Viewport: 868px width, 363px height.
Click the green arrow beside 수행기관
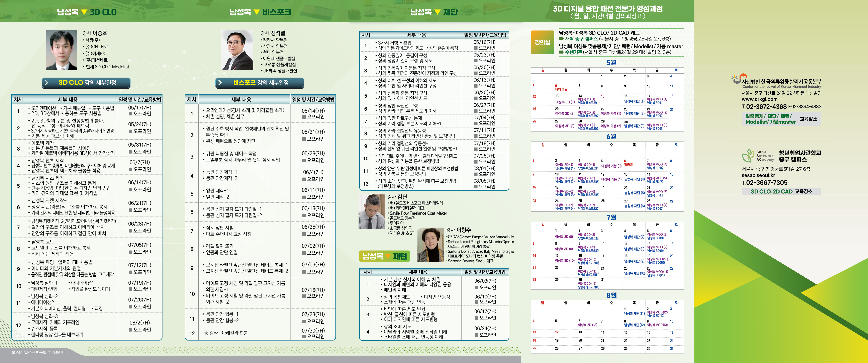pos(561,52)
